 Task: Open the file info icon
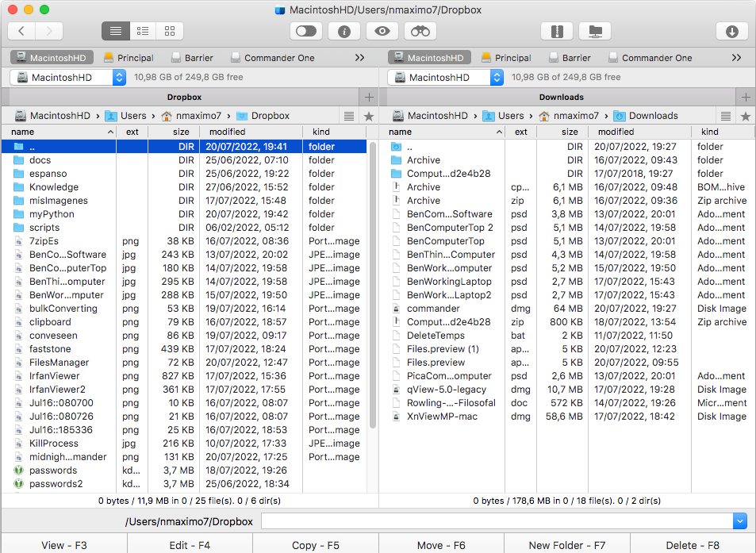[344, 31]
